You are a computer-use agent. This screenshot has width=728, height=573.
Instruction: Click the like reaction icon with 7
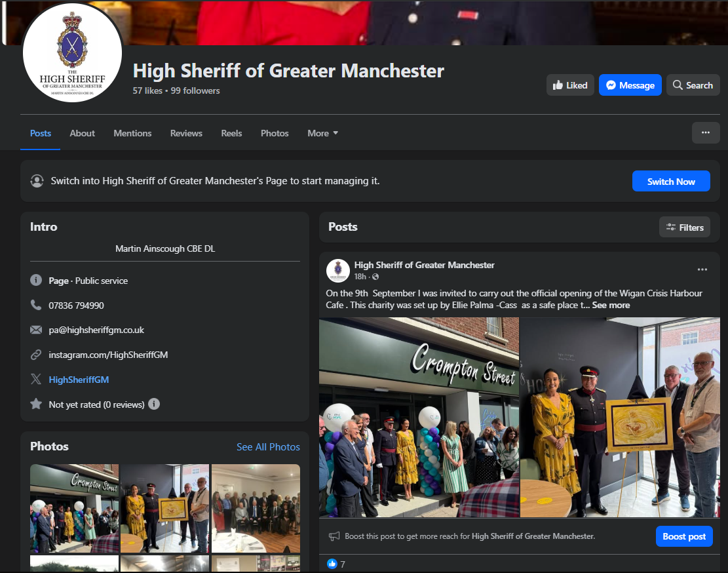(332, 564)
